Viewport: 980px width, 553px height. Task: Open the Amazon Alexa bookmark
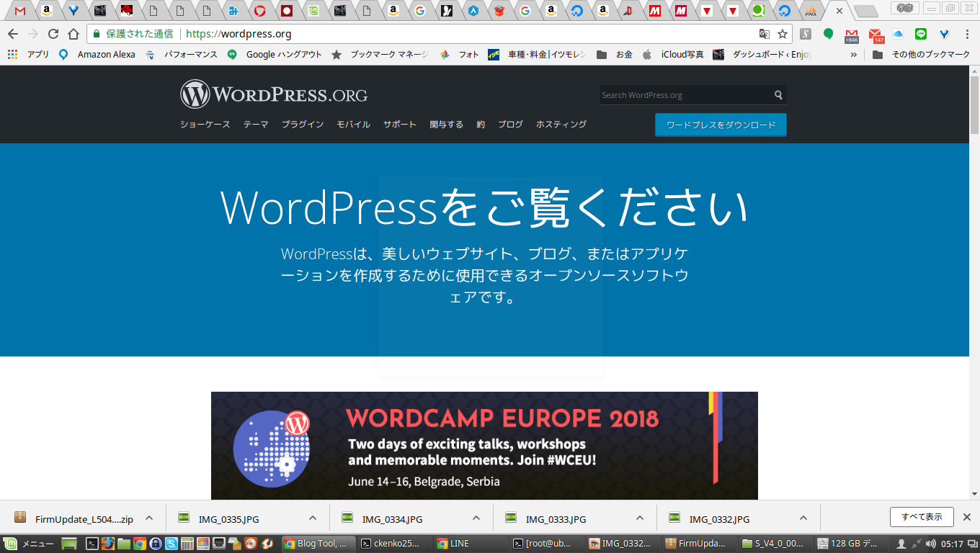point(97,54)
